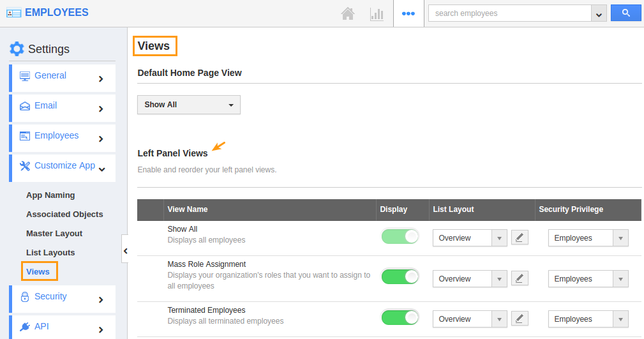This screenshot has height=339, width=644.
Task: Open search options dropdown arrow
Action: (599, 13)
